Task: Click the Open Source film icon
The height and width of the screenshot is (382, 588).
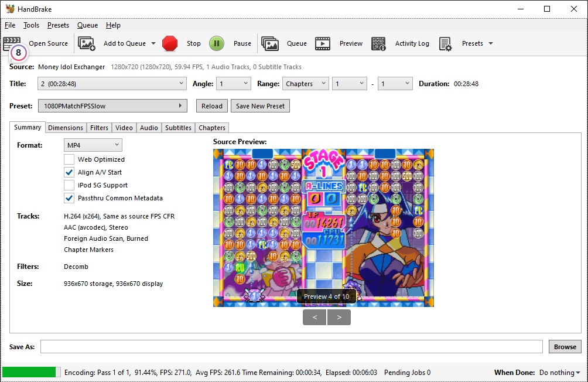Action: [12, 43]
